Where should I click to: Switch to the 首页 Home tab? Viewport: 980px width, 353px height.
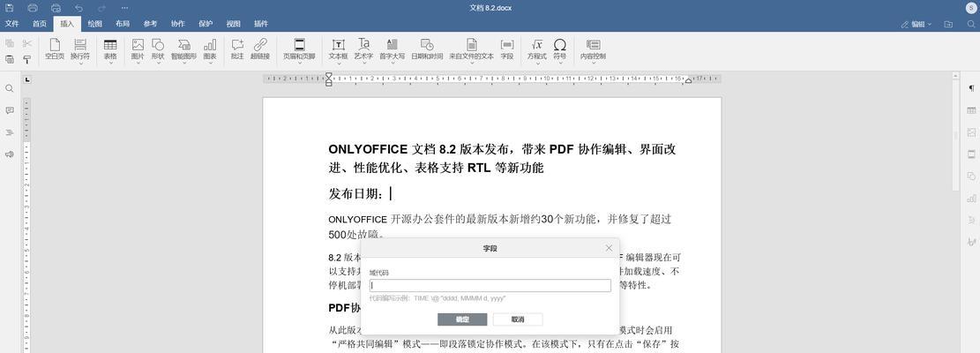[40, 24]
